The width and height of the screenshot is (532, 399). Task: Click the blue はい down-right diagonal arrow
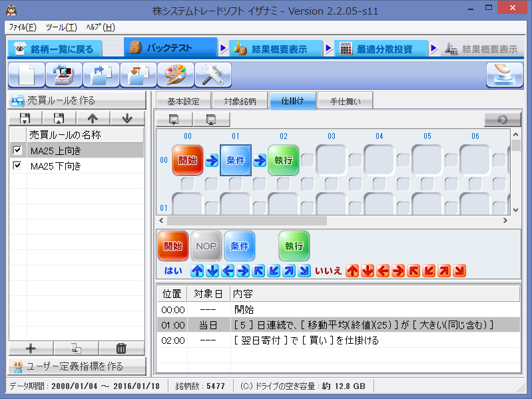(x=305, y=271)
